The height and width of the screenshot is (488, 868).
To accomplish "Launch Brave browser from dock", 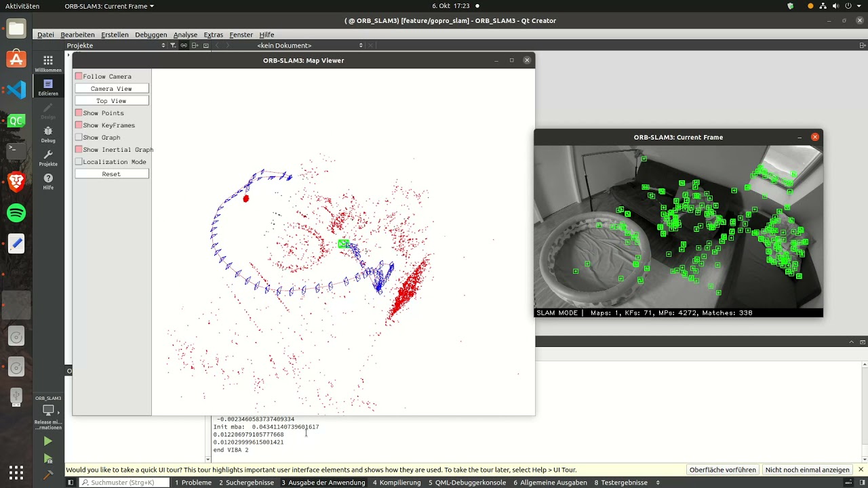I will 16,182.
